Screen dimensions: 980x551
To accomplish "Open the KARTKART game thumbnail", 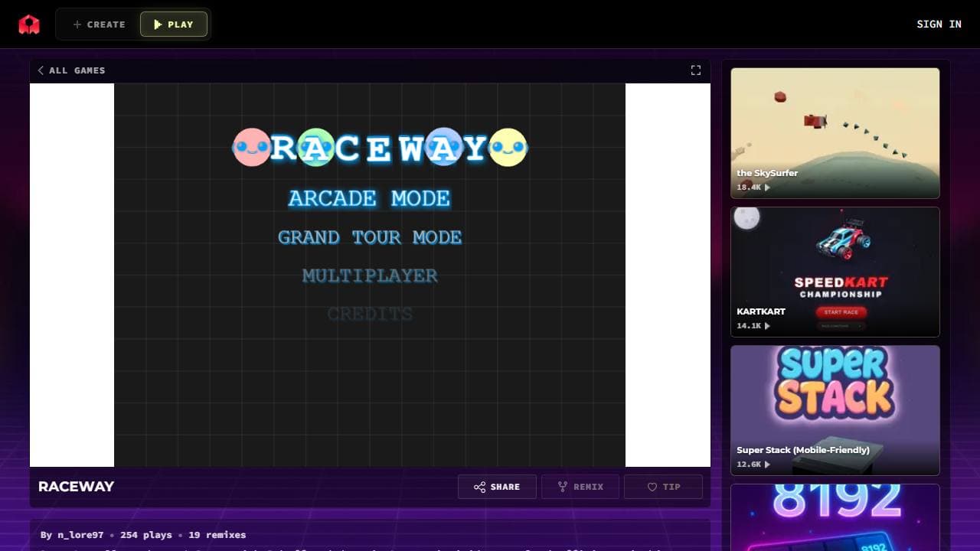I will [x=835, y=272].
